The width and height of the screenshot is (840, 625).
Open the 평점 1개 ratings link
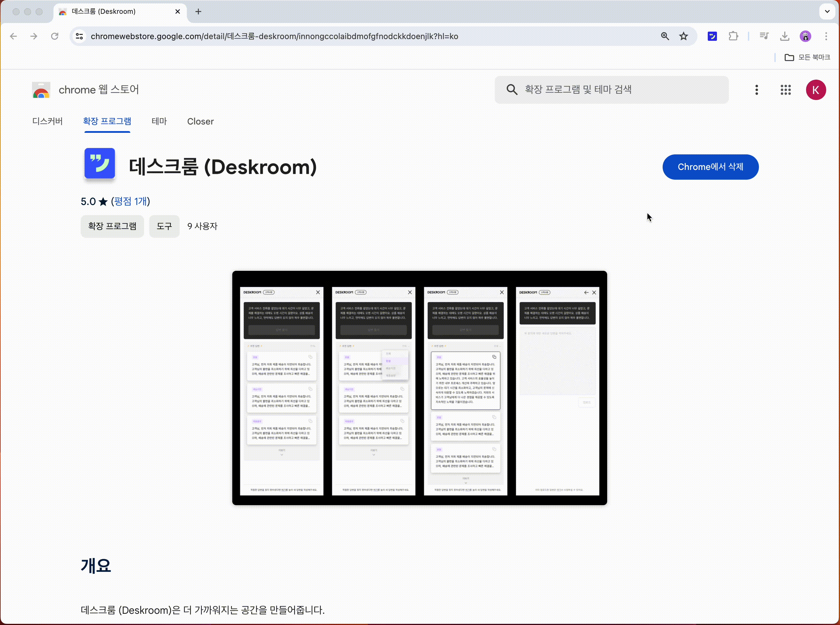(x=131, y=201)
